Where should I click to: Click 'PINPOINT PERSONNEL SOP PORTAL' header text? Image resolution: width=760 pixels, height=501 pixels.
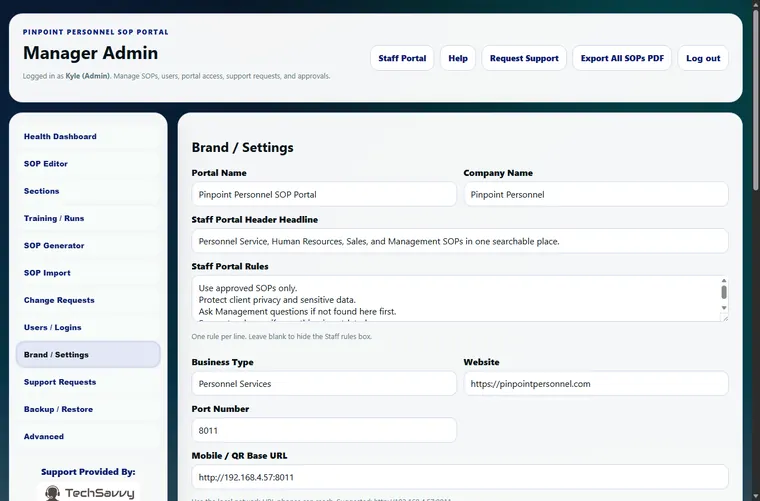pyautogui.click(x=95, y=32)
